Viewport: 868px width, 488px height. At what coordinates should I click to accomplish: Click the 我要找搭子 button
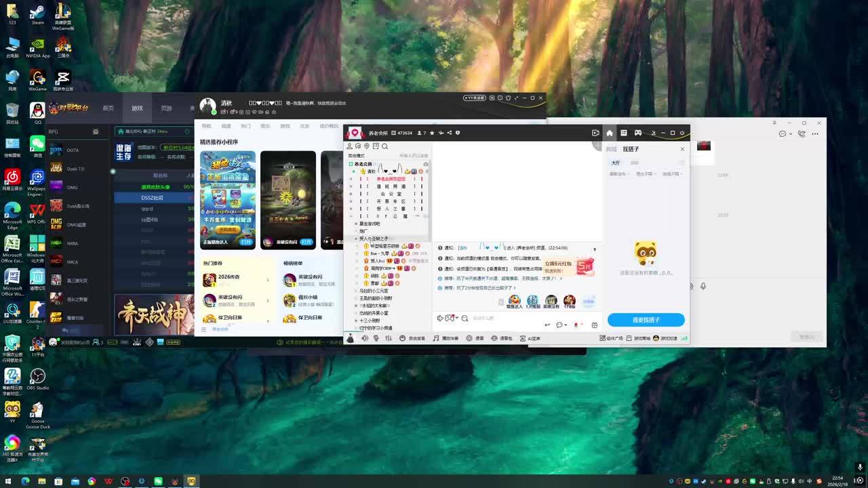646,320
